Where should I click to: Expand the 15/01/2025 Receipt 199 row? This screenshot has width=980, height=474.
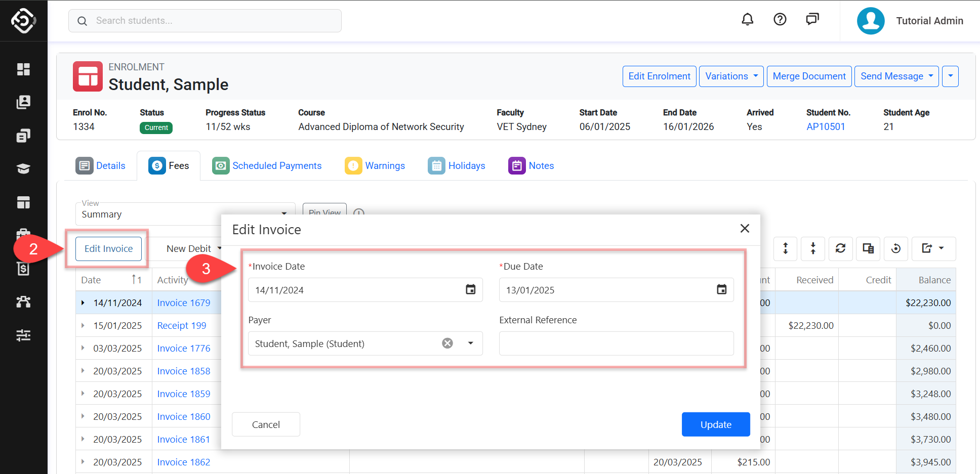[x=83, y=326]
